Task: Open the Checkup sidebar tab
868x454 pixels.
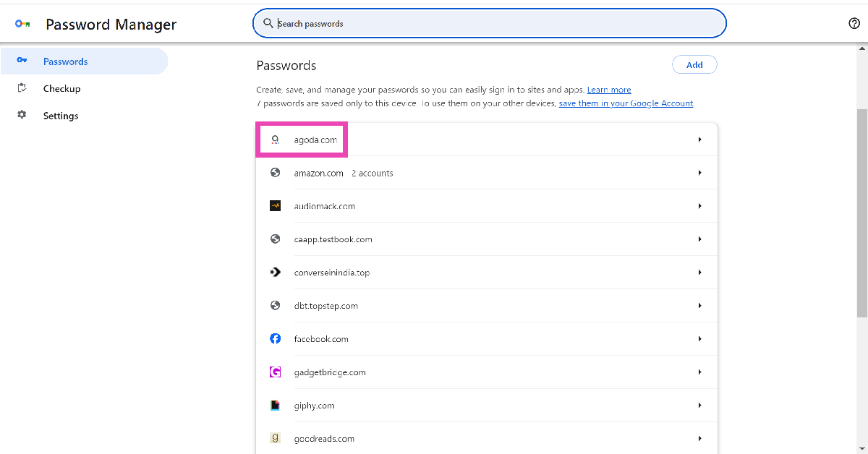Action: (x=61, y=88)
